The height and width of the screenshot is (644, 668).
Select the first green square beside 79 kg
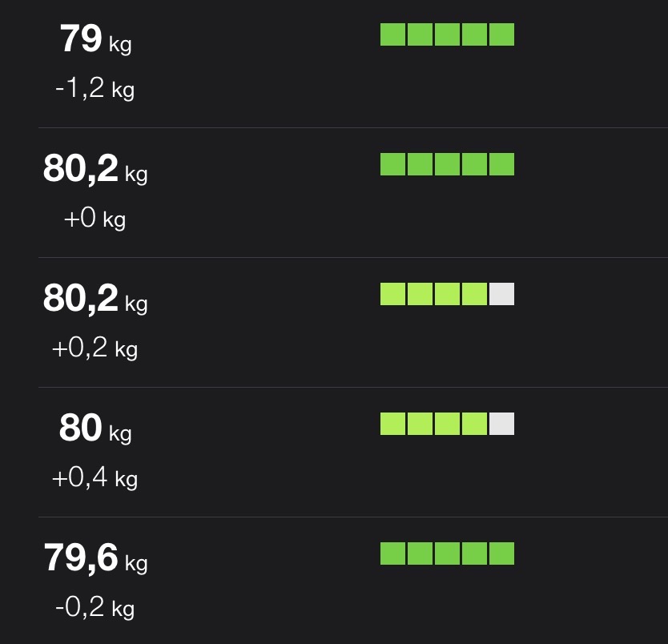coord(392,34)
